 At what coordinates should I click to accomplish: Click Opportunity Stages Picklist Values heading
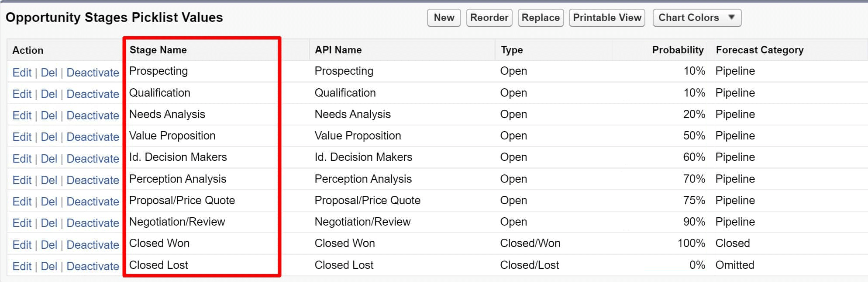(114, 17)
